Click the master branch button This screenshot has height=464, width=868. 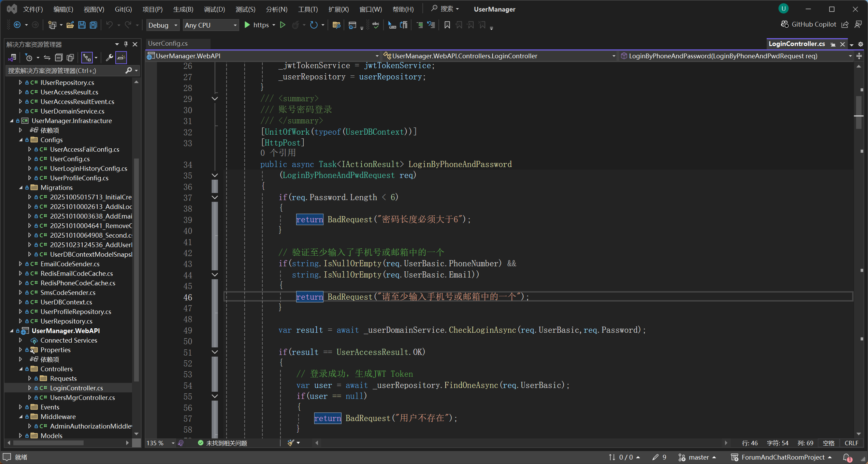point(698,457)
